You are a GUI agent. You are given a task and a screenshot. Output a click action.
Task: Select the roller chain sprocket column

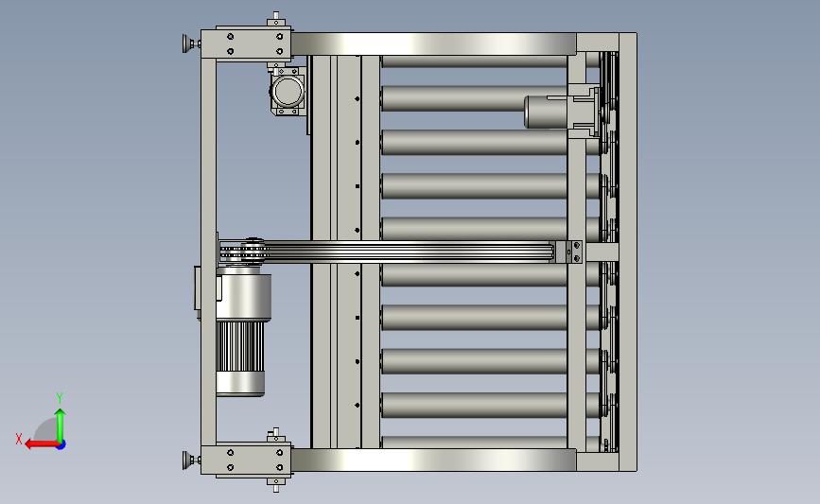(609, 251)
